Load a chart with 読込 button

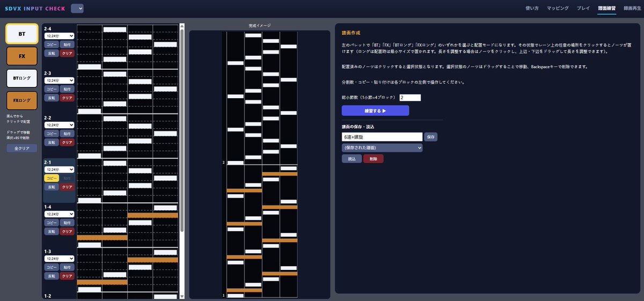352,159
